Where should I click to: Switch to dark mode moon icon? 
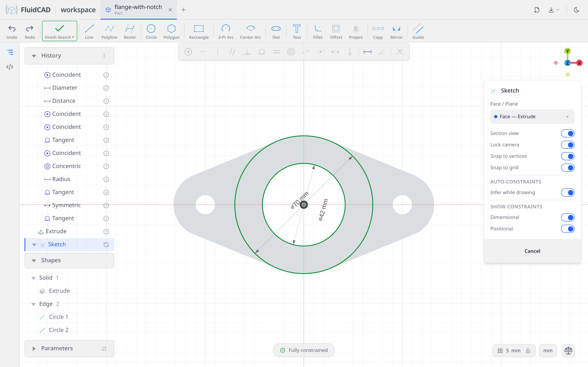click(576, 10)
